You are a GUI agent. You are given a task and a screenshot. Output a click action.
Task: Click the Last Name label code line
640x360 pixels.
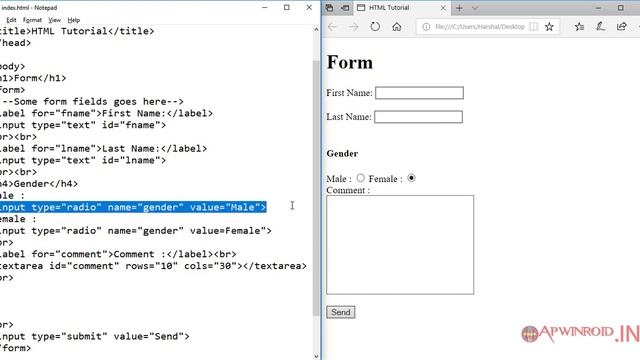[104, 148]
